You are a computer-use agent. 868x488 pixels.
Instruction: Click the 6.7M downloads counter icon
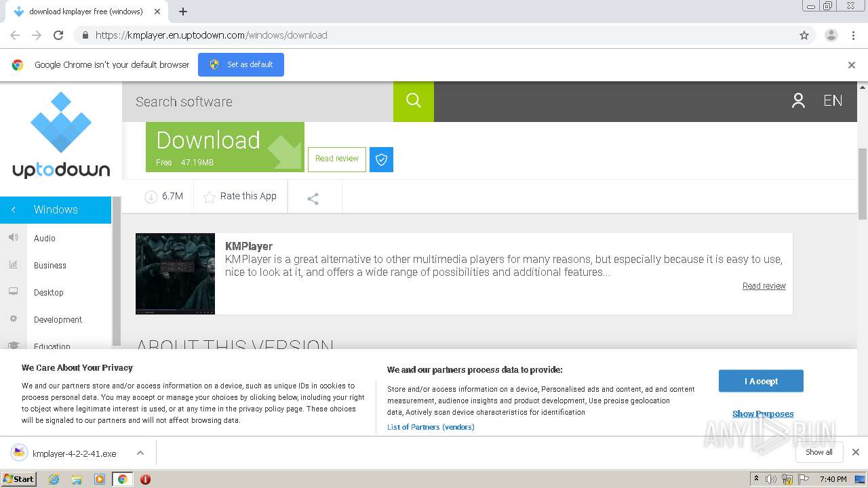click(x=151, y=197)
